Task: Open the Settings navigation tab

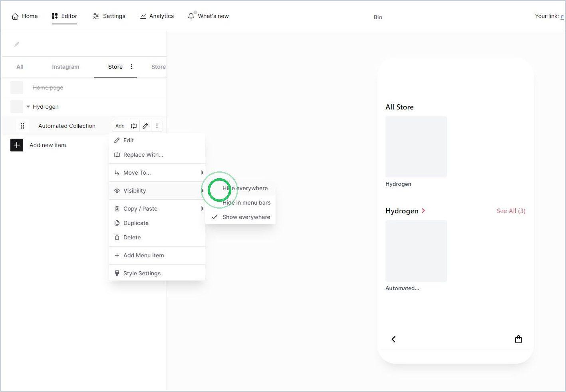Action: click(109, 16)
